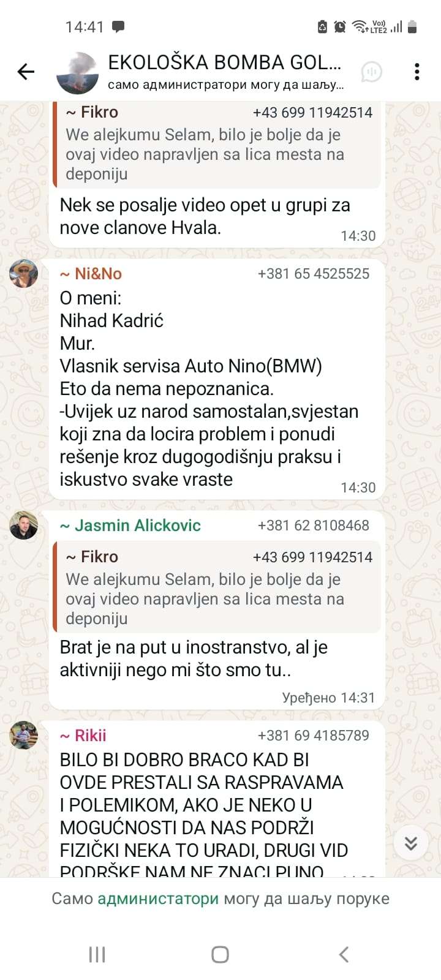Open the ~ Ni&No sender name
Viewport: 441px width, 980px height.
91,274
